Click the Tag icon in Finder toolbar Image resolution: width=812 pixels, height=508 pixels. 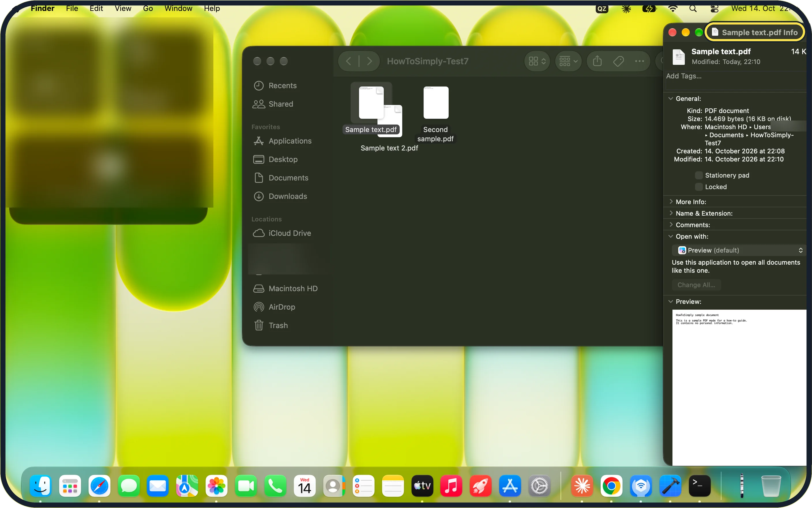click(618, 61)
